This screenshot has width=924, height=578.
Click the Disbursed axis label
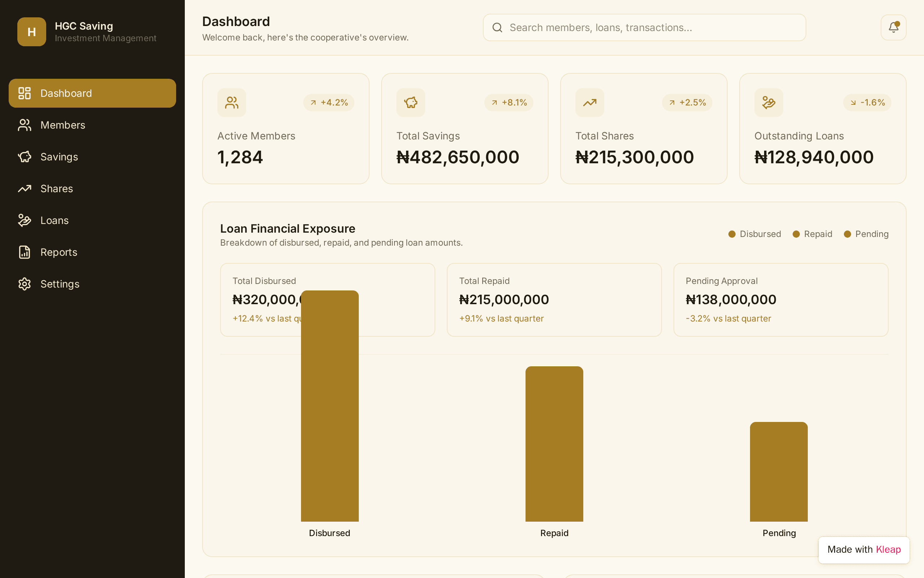(x=330, y=533)
